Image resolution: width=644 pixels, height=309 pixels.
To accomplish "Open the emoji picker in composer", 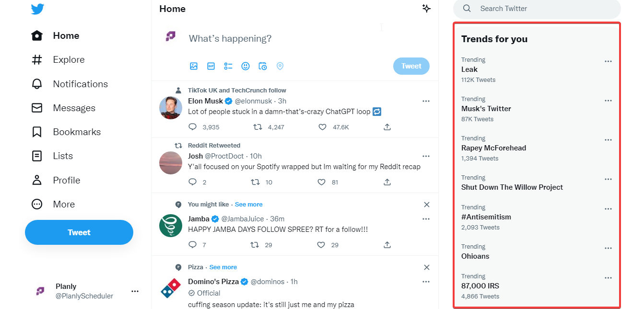I will 246,66.
